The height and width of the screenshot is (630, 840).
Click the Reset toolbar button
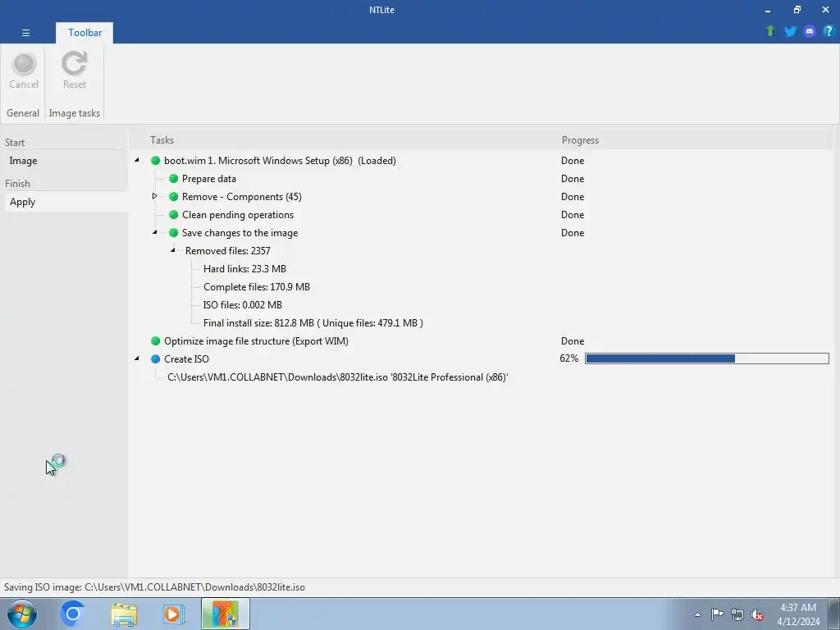click(74, 71)
